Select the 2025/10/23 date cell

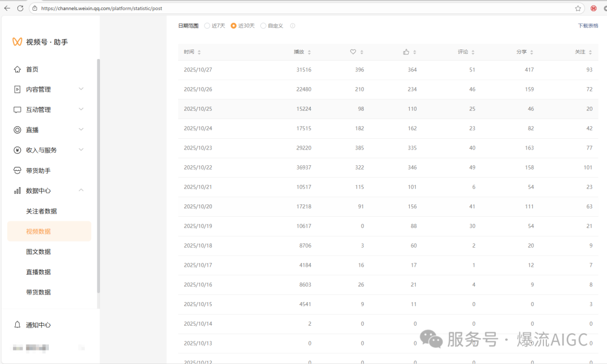click(x=198, y=148)
